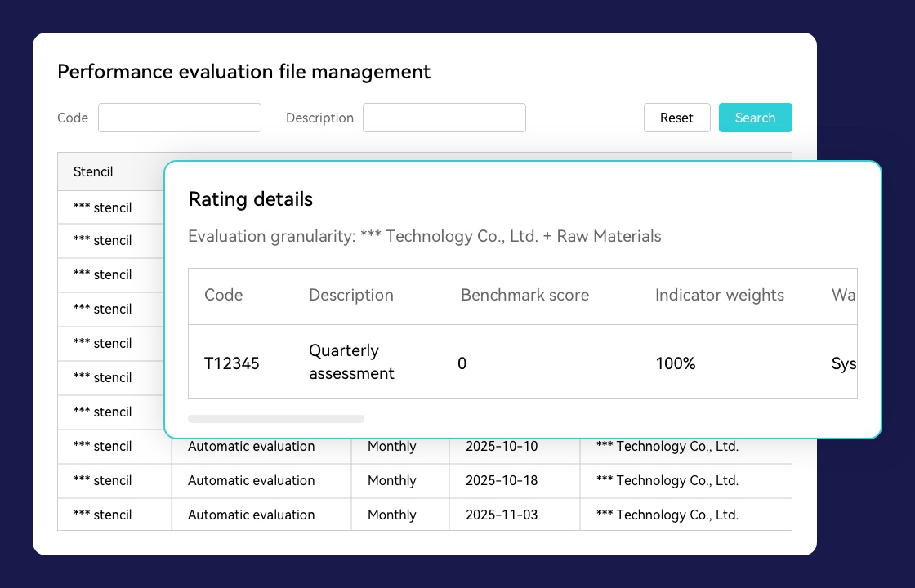Screen dimensions: 915x588
Task: Click the Code column header in Rating details
Action: [223, 296]
